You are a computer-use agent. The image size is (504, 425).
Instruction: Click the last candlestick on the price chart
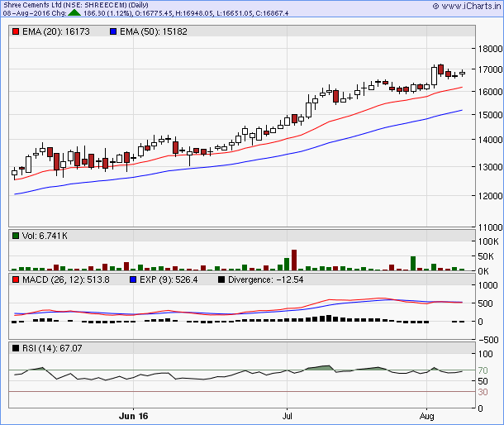(x=462, y=73)
